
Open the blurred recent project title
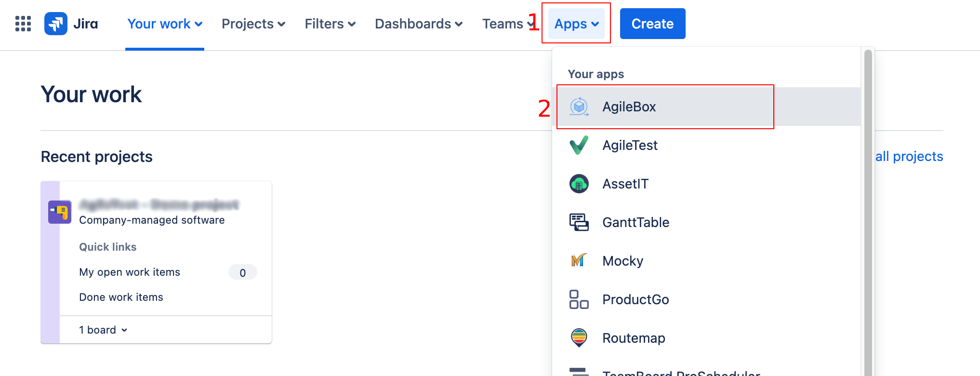tap(159, 205)
